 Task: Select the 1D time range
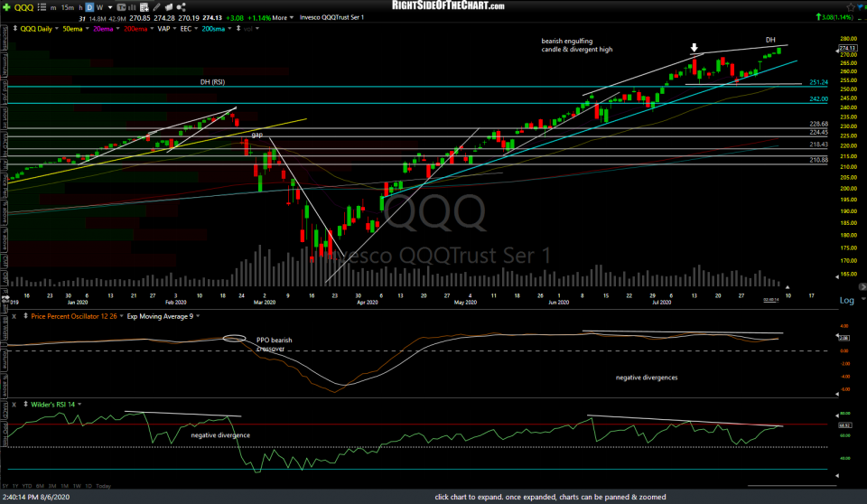click(89, 486)
